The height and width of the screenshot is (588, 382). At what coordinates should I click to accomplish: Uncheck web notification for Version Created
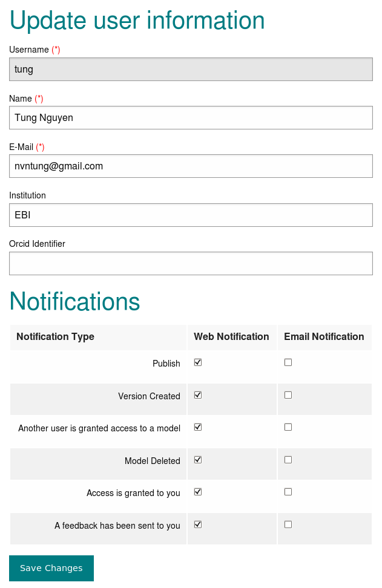pyautogui.click(x=197, y=394)
